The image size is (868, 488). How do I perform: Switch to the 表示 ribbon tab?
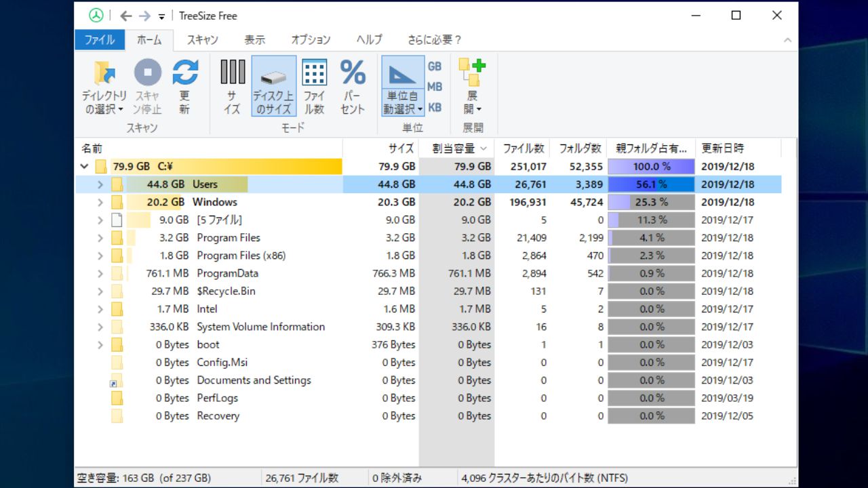[x=255, y=40]
